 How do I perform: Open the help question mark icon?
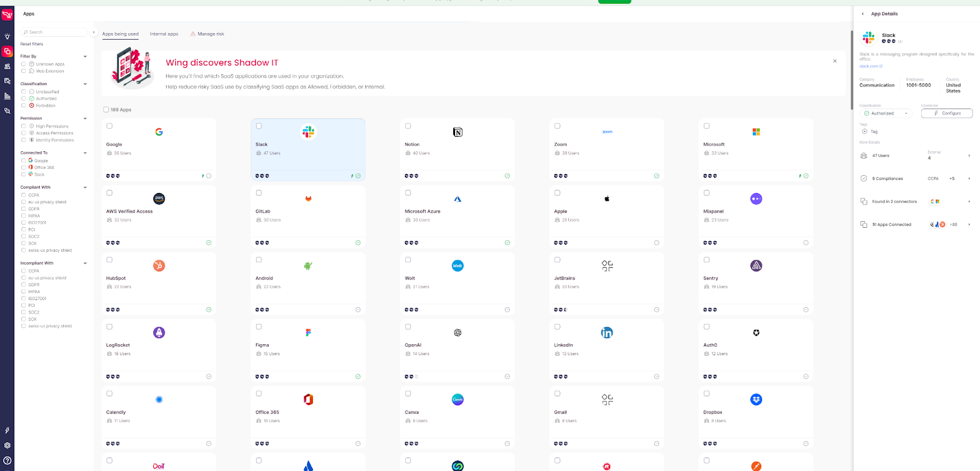(x=7, y=461)
